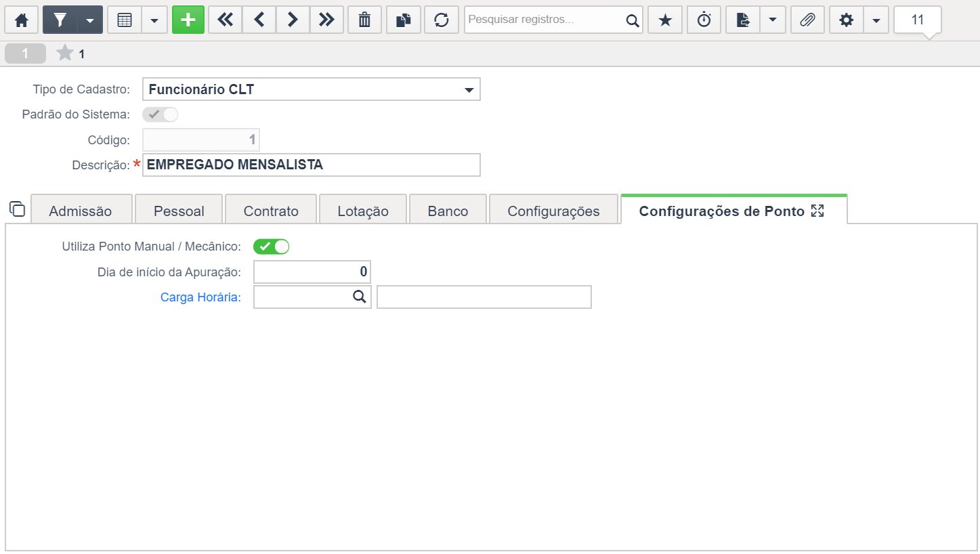Screen dimensions: 980x554
Task: Expand the filter options arrow
Action: tap(90, 20)
